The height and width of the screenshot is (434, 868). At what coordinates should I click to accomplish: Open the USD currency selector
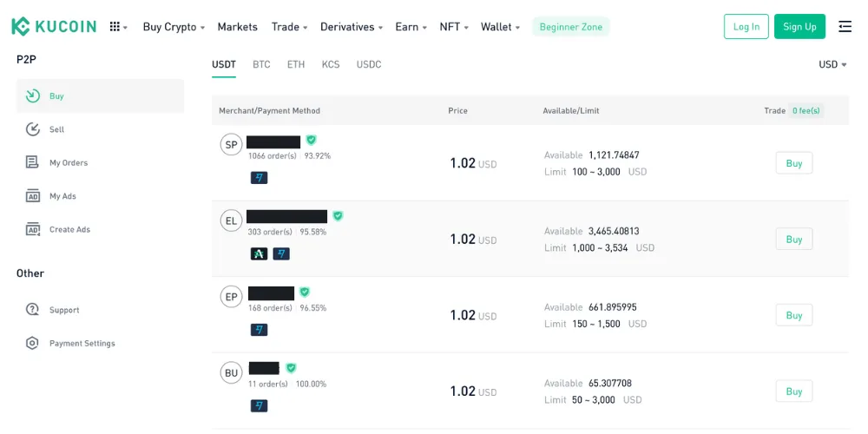pyautogui.click(x=832, y=64)
